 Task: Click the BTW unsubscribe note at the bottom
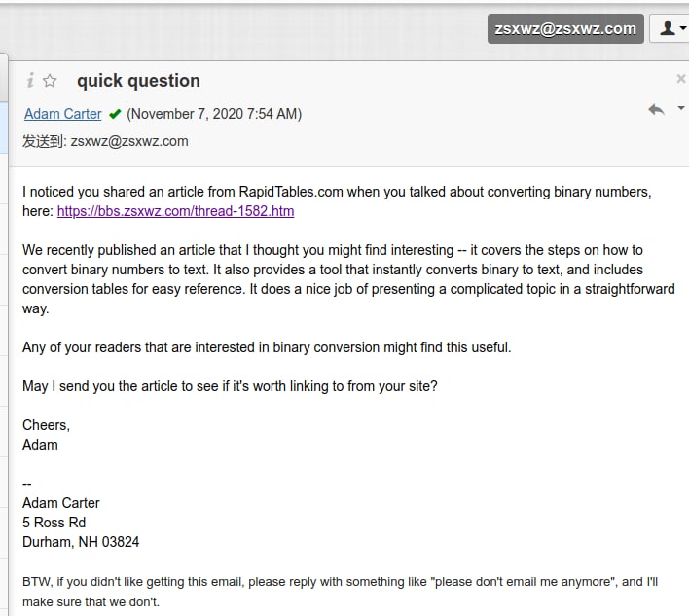pyautogui.click(x=340, y=592)
